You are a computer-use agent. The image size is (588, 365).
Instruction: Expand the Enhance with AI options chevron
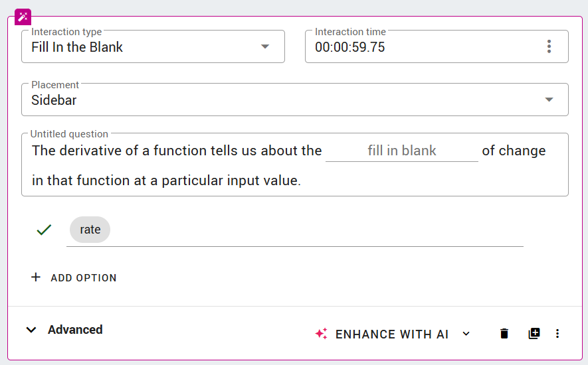pos(466,334)
